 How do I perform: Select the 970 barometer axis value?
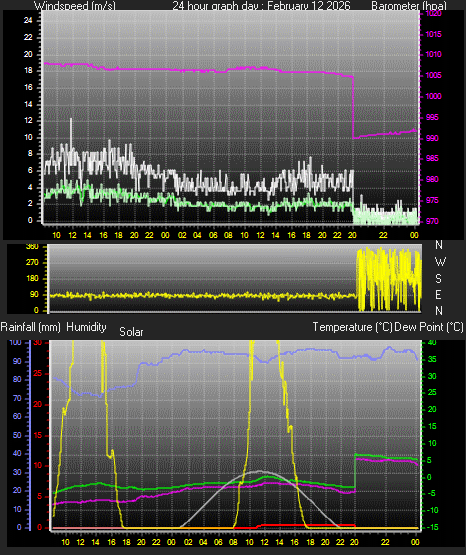(432, 221)
